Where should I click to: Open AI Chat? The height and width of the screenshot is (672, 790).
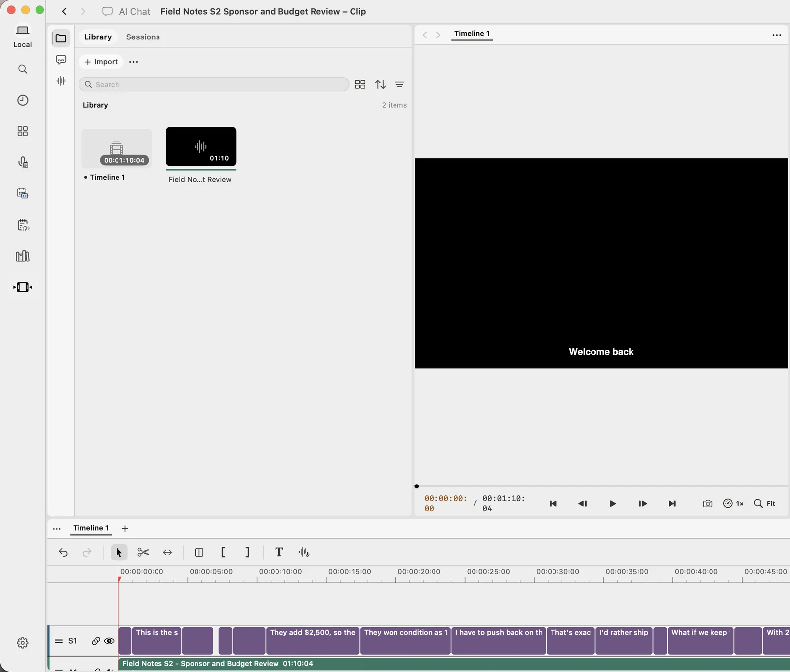[x=126, y=11]
